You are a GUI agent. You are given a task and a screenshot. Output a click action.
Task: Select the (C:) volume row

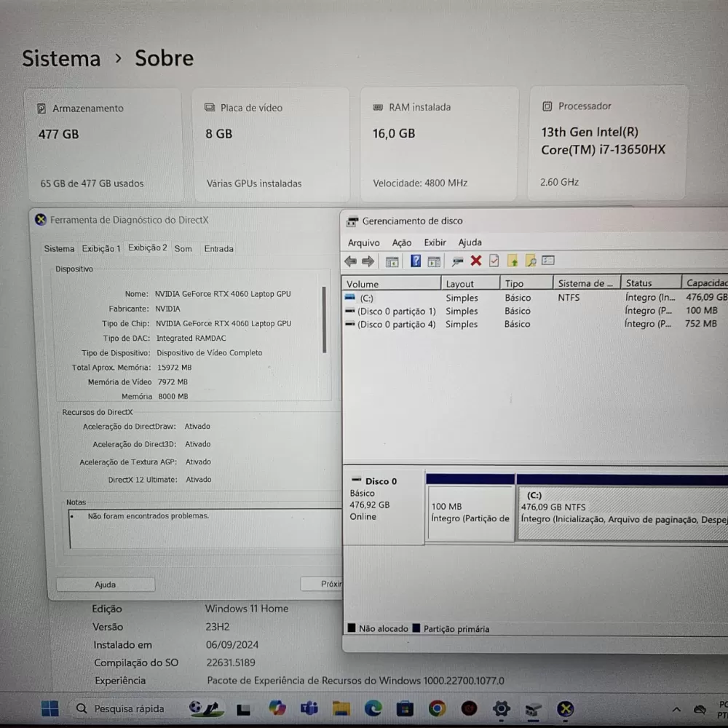coord(535,298)
